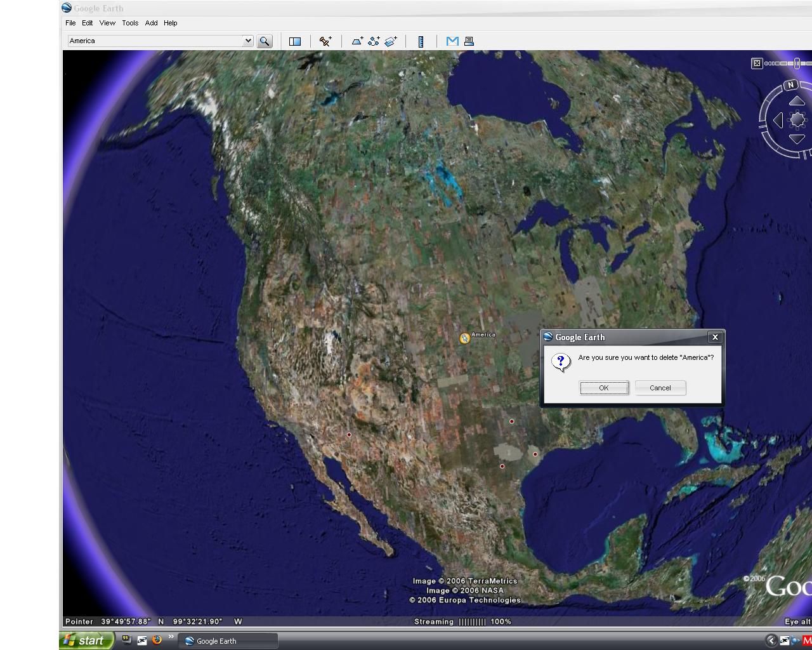Image resolution: width=812 pixels, height=650 pixels.
Task: Click the America placemark label
Action: 483,335
